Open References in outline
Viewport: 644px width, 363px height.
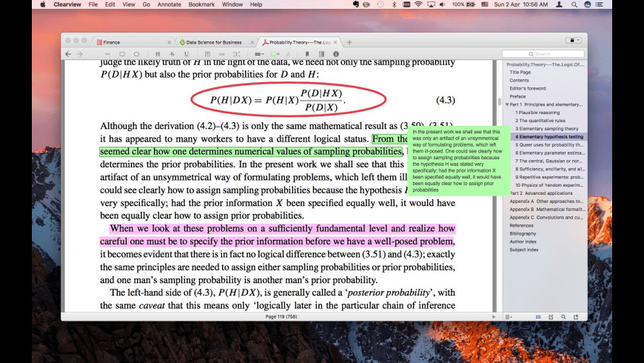pyautogui.click(x=521, y=226)
